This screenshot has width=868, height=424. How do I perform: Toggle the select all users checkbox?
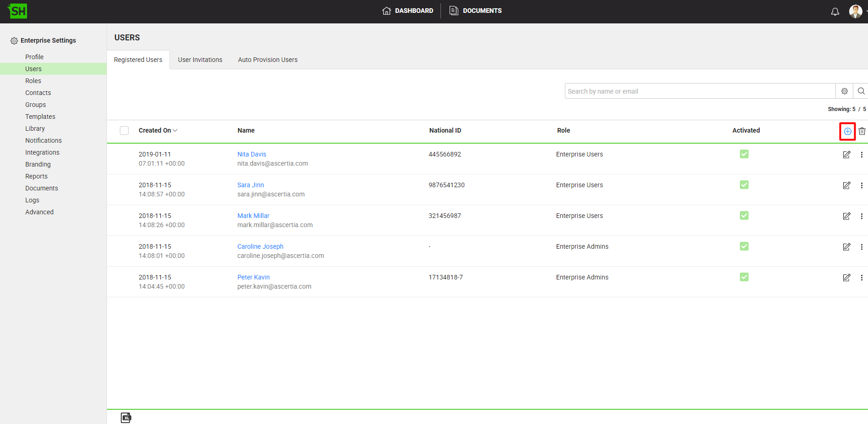(x=124, y=131)
